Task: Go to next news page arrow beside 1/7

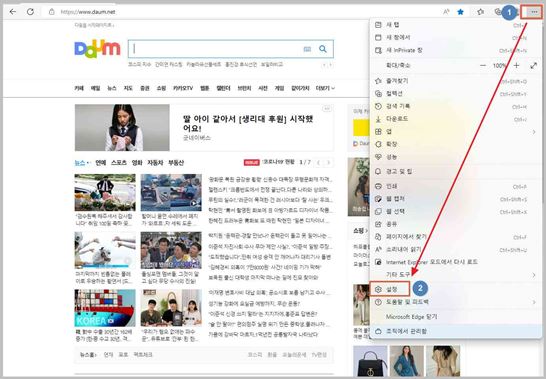Action: pyautogui.click(x=328, y=162)
